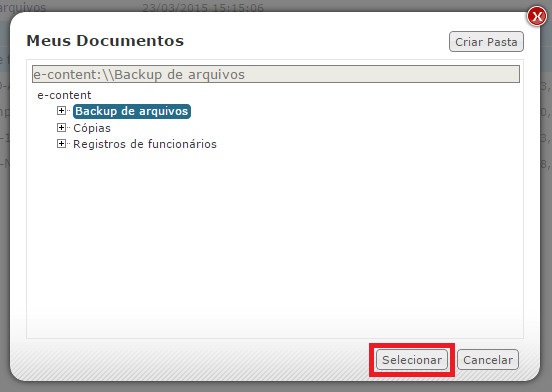The width and height of the screenshot is (552, 392).
Task: Click the Criar Pasta button
Action: coord(486,42)
